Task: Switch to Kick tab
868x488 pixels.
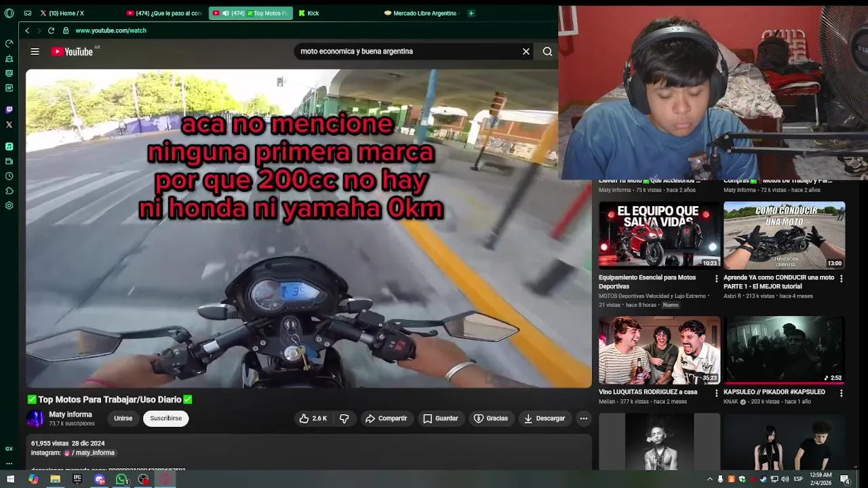Action: point(336,13)
